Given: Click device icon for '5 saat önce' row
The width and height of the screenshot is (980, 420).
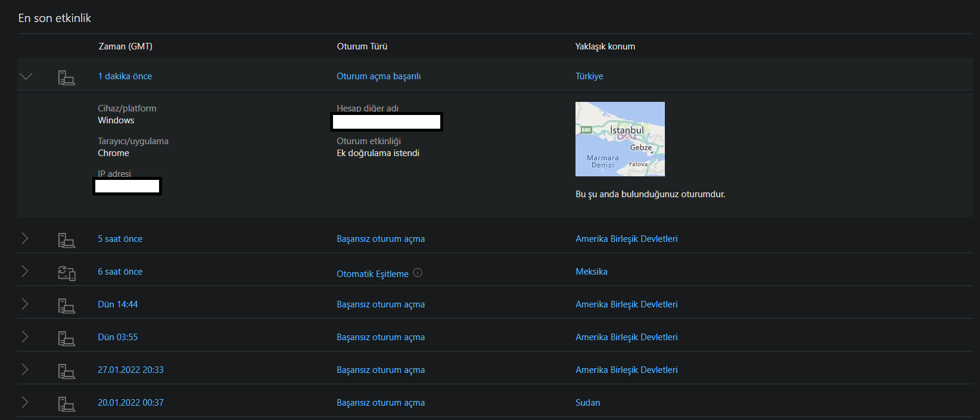Looking at the screenshot, I should 66,240.
